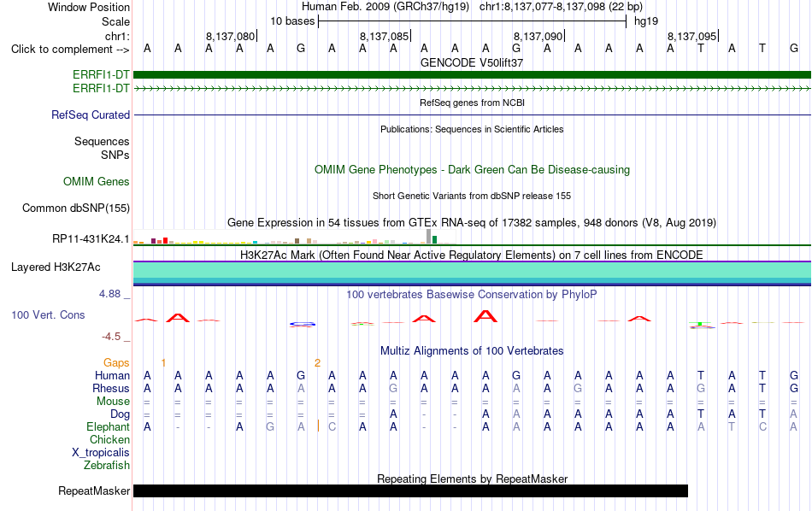This screenshot has width=812, height=511.
Task: Click the Chicken species label
Action: [x=109, y=439]
